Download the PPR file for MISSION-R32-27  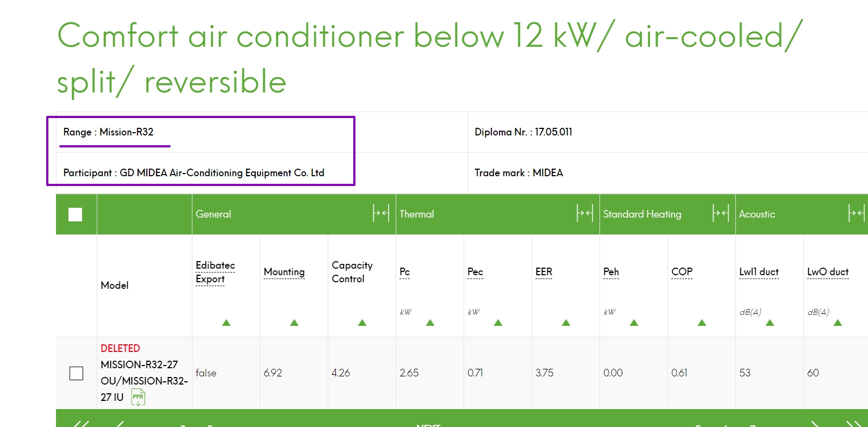coord(139,397)
